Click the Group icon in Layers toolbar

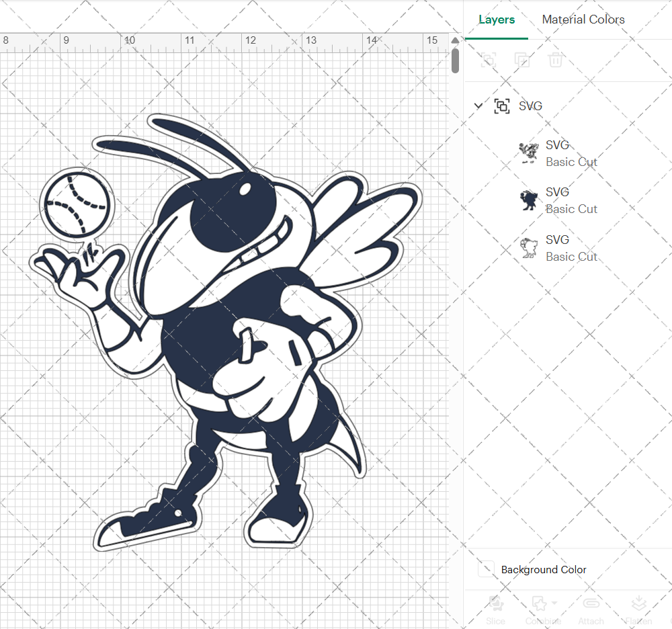pos(488,60)
